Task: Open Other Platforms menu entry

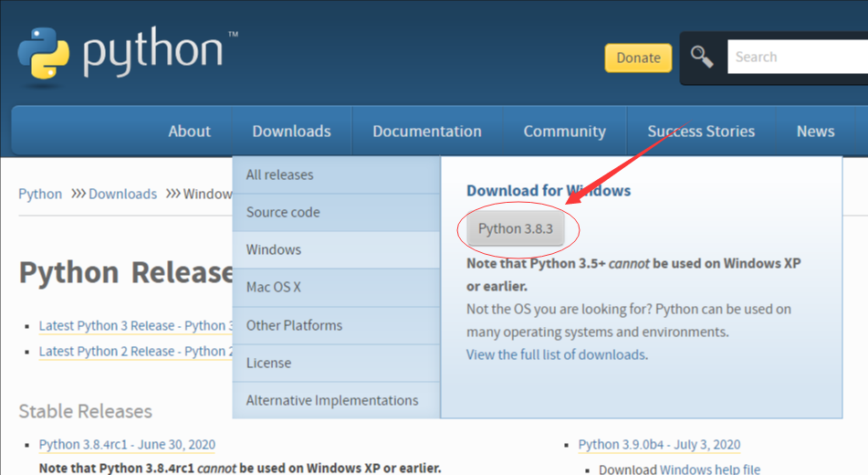Action: [x=294, y=325]
